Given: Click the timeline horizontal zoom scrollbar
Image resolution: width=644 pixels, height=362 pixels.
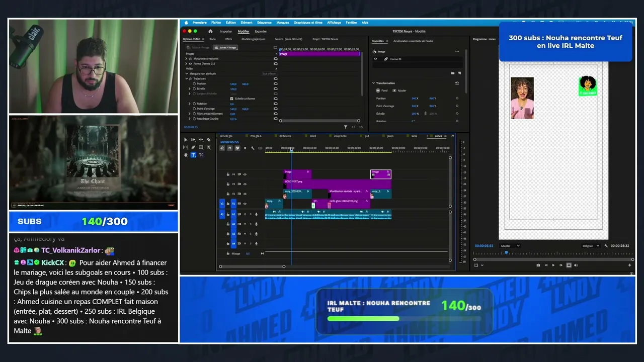Looking at the screenshot, I should point(252,266).
